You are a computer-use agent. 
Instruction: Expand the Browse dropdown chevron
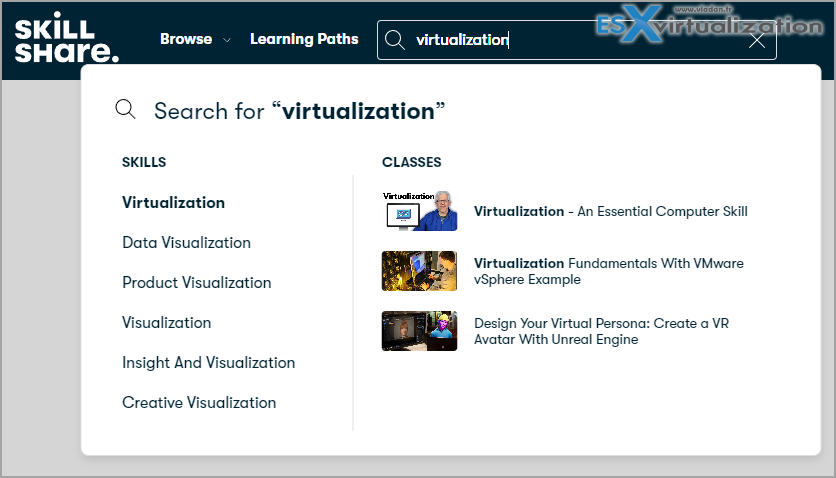click(227, 40)
